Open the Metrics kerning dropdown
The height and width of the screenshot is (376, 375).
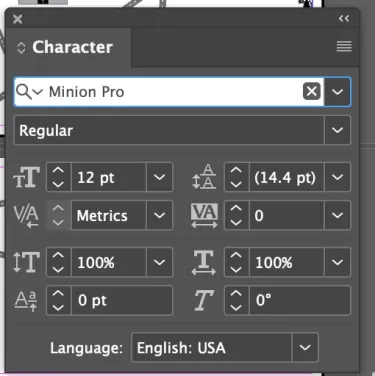coord(159,215)
